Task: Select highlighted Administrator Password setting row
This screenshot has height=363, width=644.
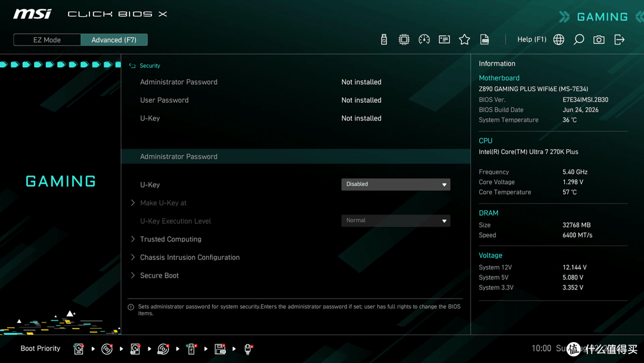Action: (296, 156)
